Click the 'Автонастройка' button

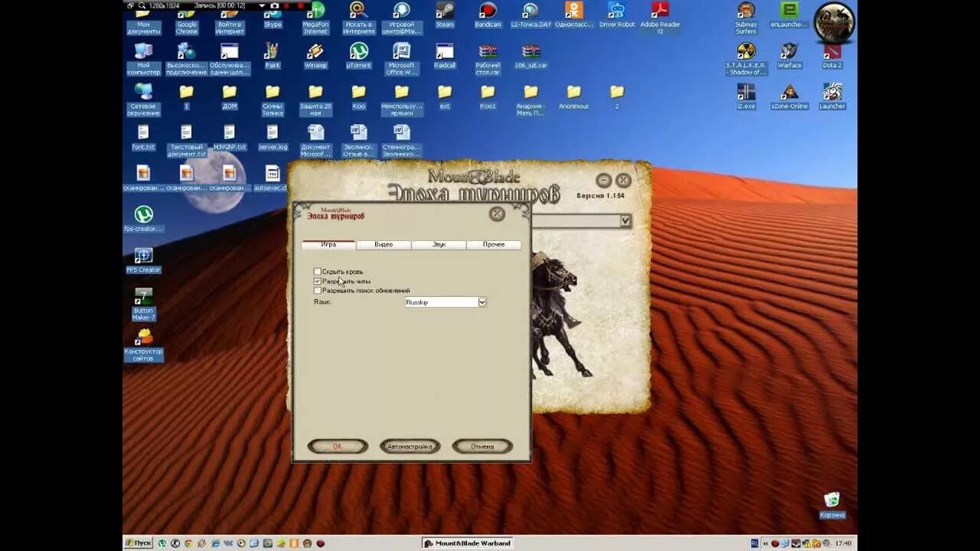click(x=410, y=446)
